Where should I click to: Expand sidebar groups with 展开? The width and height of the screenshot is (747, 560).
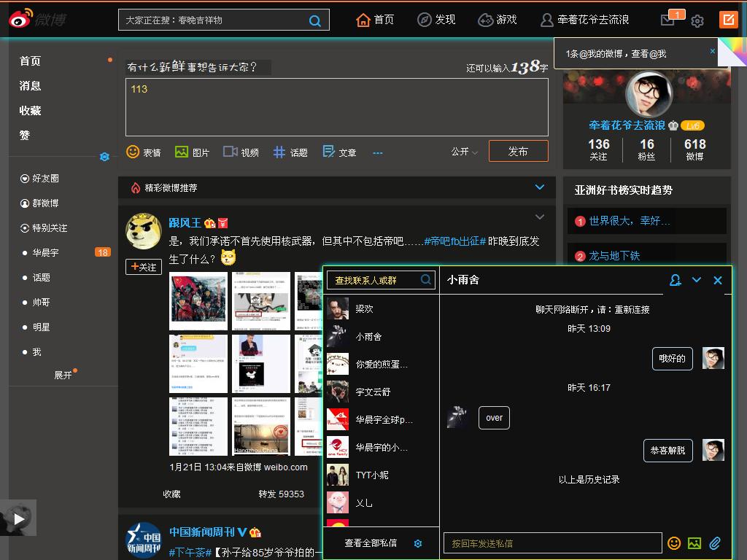[x=63, y=376]
